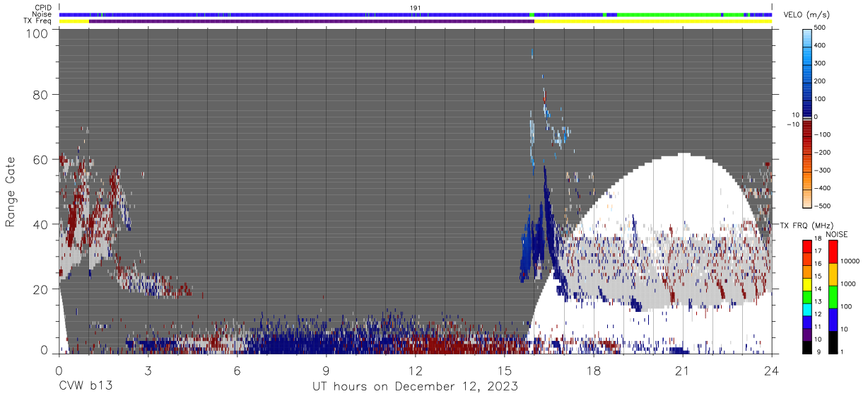Click the '500' velocity color bar label
Screen dimensions: 868x401
(821, 28)
